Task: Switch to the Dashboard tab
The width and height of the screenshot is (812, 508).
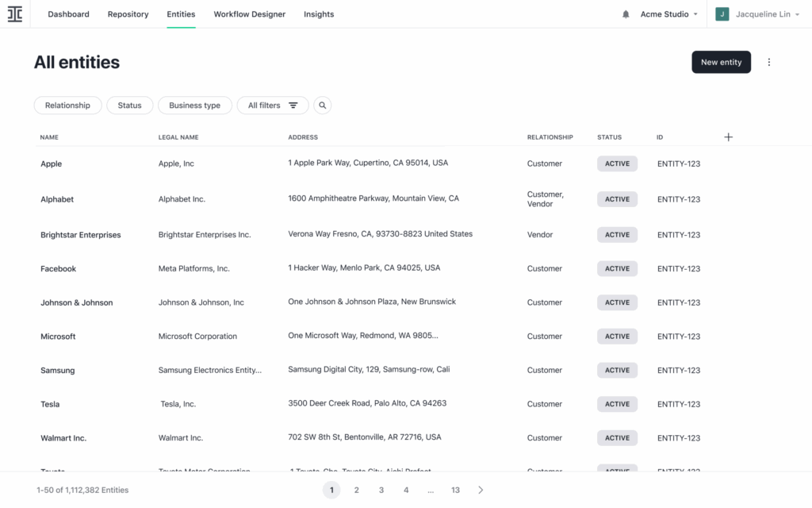Action: click(68, 13)
